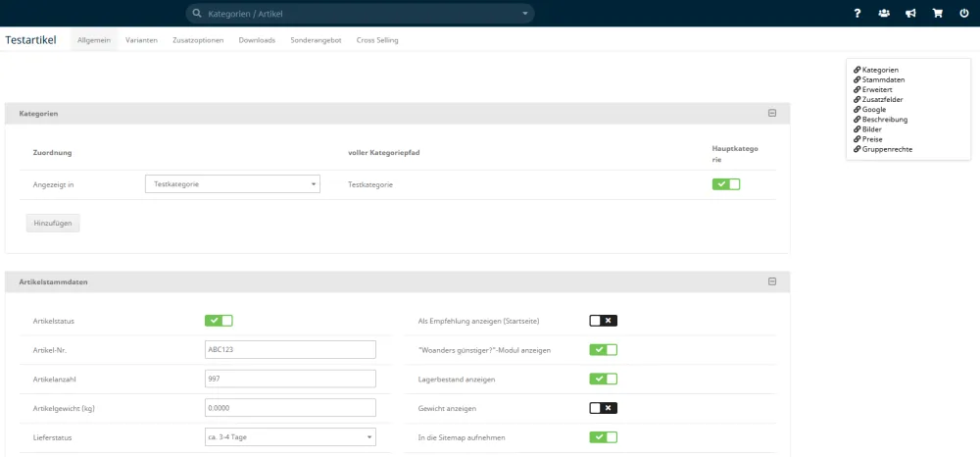Click link icon next to Kategorien
Viewport: 980px width, 457px height.
tap(857, 70)
